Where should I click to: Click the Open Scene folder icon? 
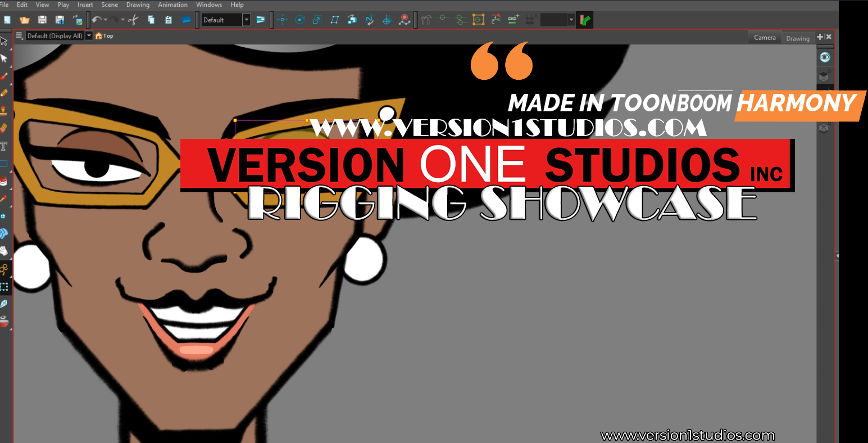click(x=24, y=20)
